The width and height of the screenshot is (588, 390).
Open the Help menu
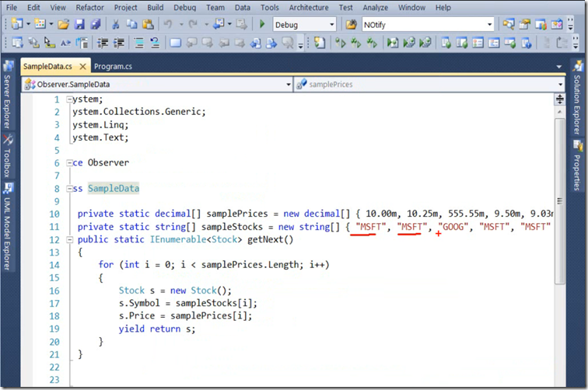443,8
